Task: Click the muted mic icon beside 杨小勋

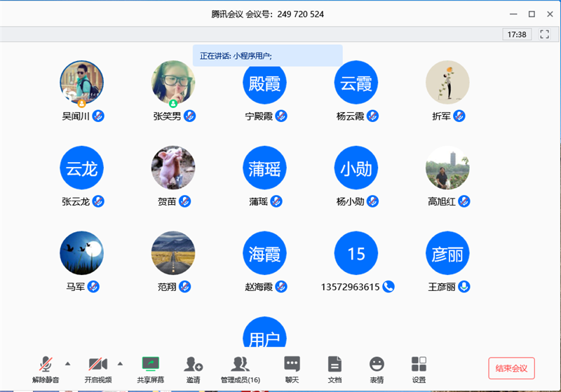Action: pyautogui.click(x=372, y=201)
